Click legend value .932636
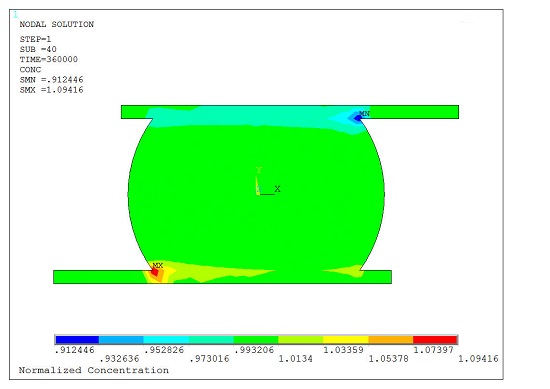The image size is (550, 389). 120,358
